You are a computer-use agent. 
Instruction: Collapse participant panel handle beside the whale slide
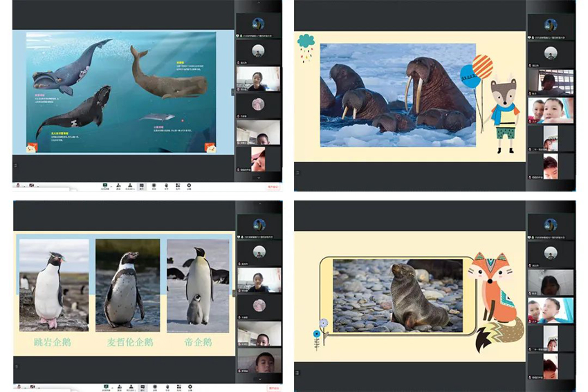232,92
